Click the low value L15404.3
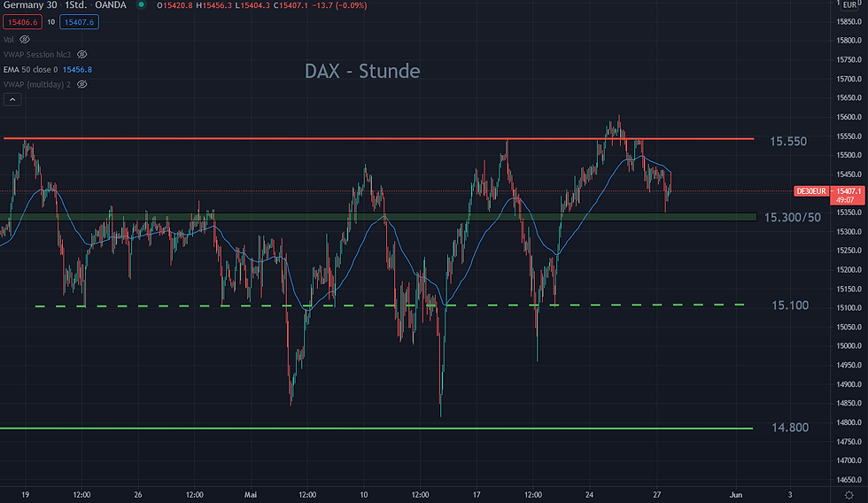Image resolution: width=868 pixels, height=503 pixels. (252, 5)
